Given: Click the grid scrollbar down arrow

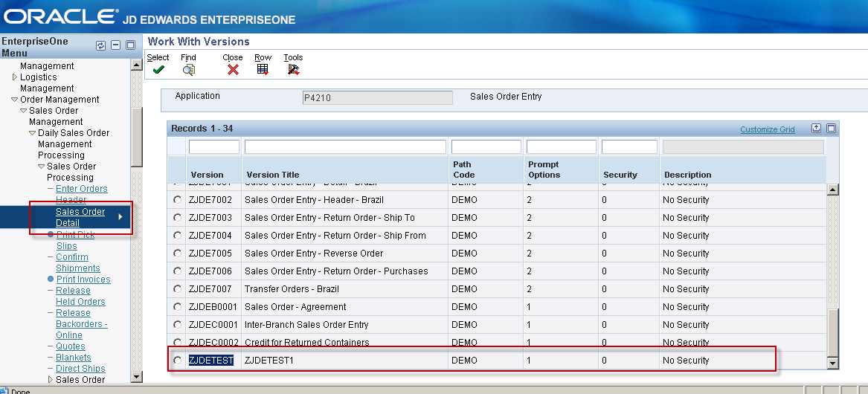Looking at the screenshot, I should coord(832,363).
